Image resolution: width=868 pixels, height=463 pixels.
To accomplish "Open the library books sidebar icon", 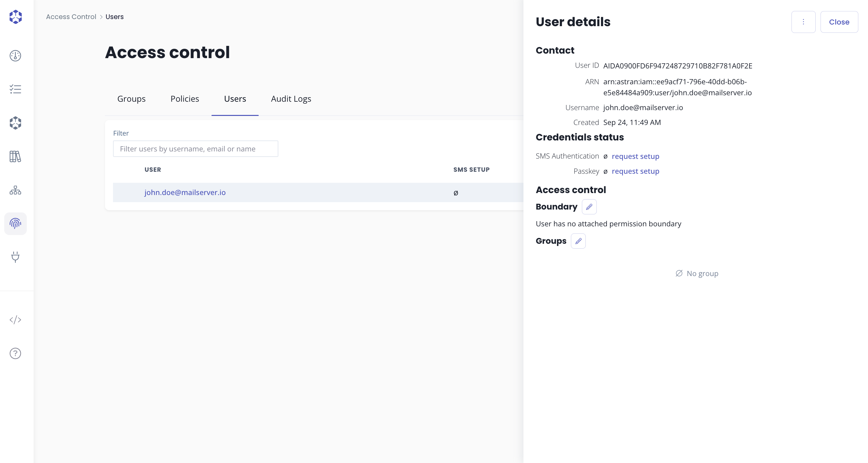I will [15, 156].
